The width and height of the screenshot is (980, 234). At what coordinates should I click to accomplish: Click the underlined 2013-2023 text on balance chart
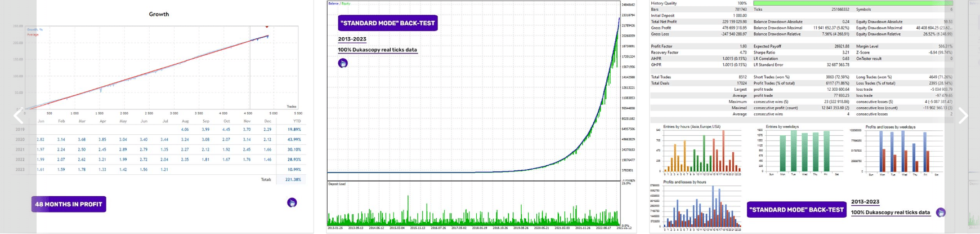[352, 39]
